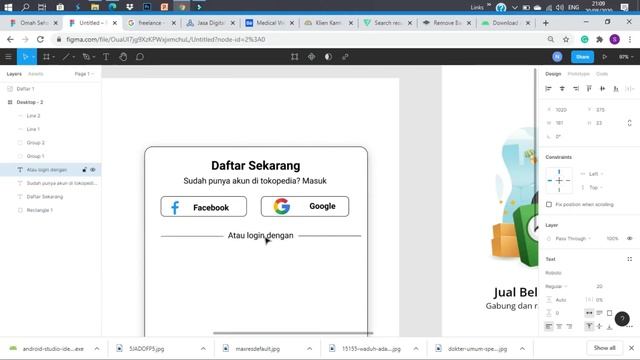Switch to Code tab in right panel

602,74
